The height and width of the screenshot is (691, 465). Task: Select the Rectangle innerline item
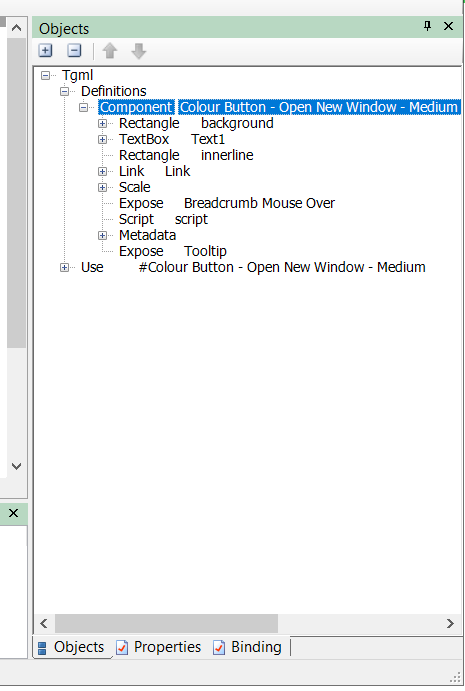click(186, 155)
